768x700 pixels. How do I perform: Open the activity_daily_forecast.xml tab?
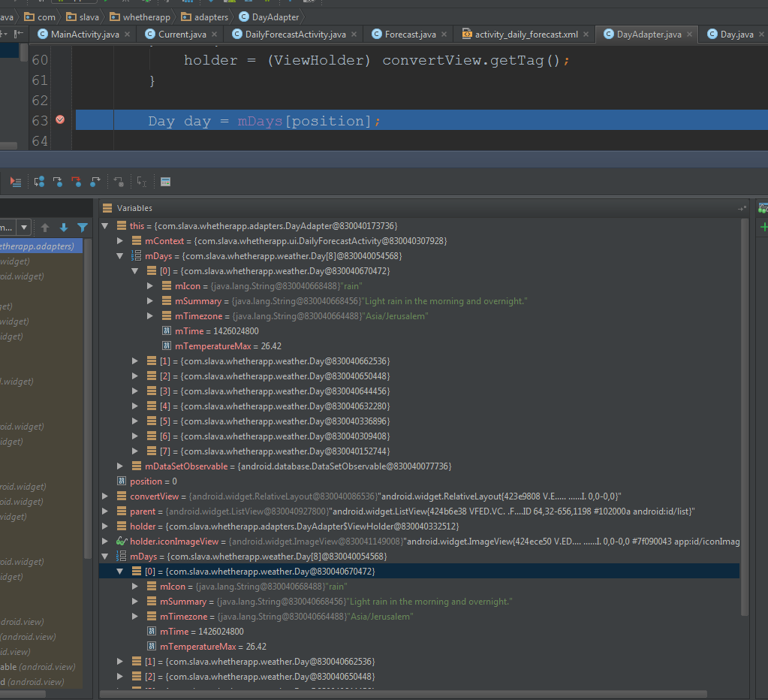tap(526, 34)
